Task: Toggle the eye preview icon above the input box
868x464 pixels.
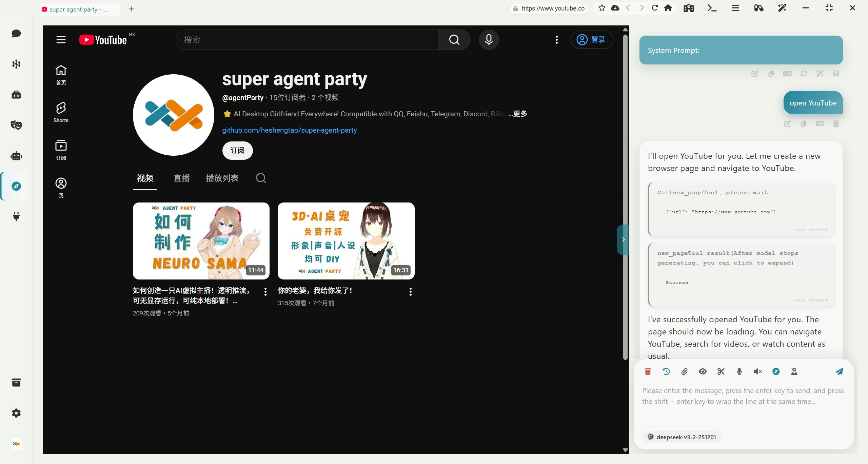Action: point(702,371)
